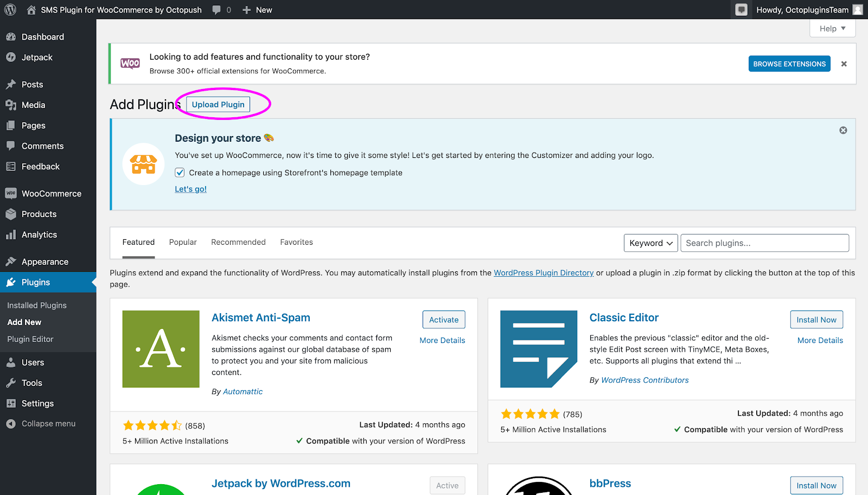Click the Akismet plugin logo thumbnail
The image size is (868, 495).
pyautogui.click(x=161, y=349)
